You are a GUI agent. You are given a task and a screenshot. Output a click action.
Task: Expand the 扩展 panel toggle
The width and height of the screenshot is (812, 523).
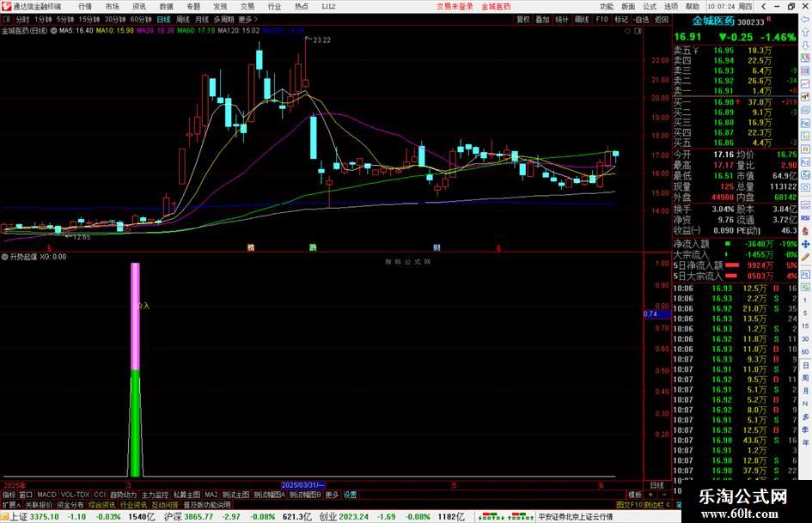coord(11,505)
